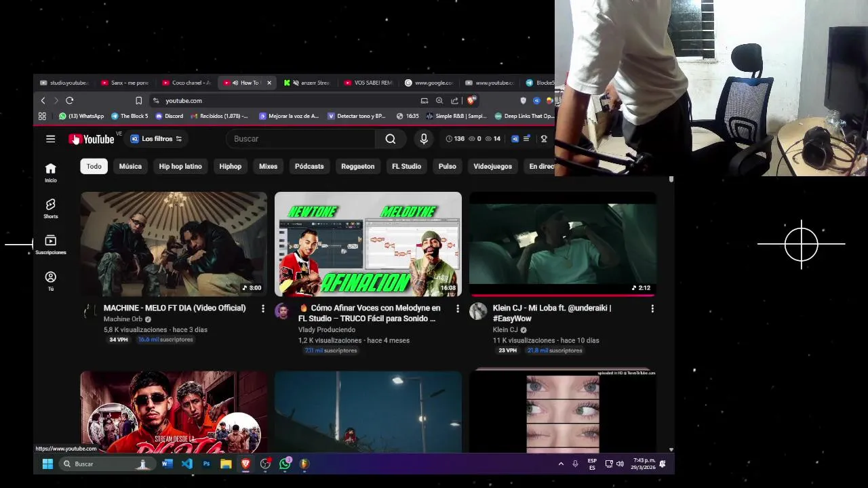The height and width of the screenshot is (488, 868).
Task: Open the night street video thumbnail
Action: (368, 411)
